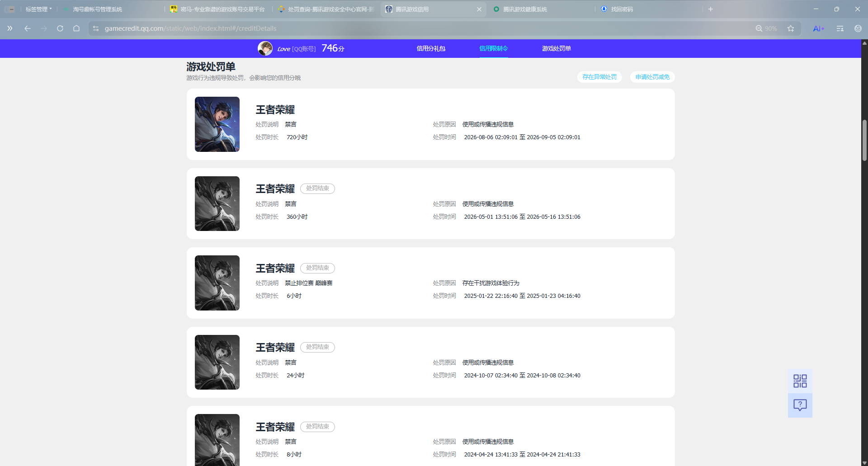Click the 密马 tab favicon
This screenshot has height=466, width=868.
174,9
